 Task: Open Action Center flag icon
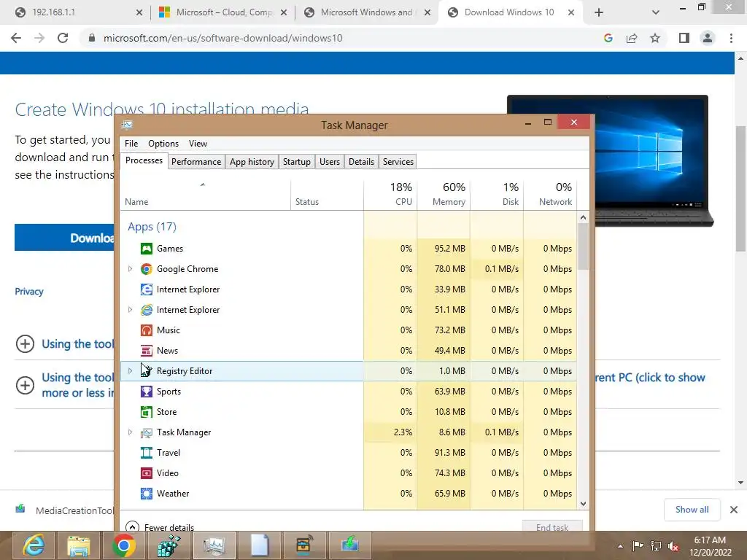pos(638,545)
